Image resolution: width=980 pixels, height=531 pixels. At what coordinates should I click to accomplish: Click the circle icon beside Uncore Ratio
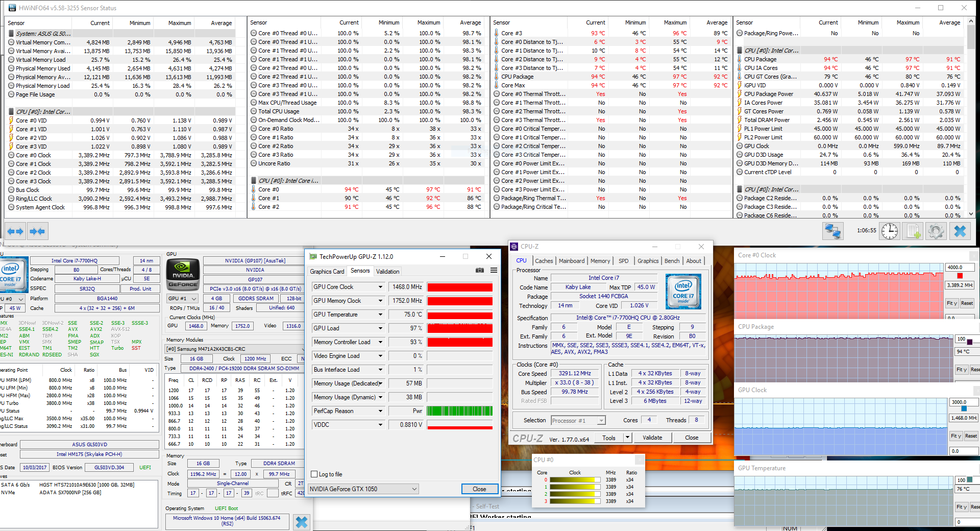[254, 163]
